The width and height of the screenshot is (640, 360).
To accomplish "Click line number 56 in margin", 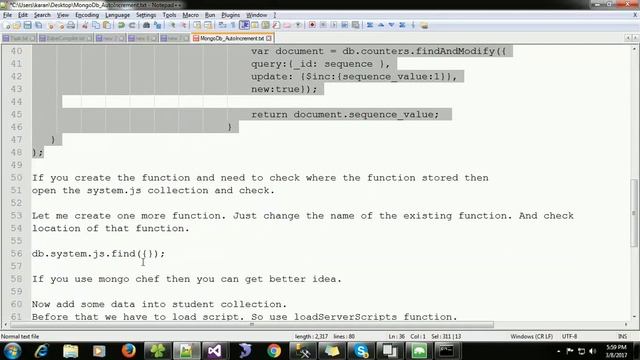I will pyautogui.click(x=16, y=253).
